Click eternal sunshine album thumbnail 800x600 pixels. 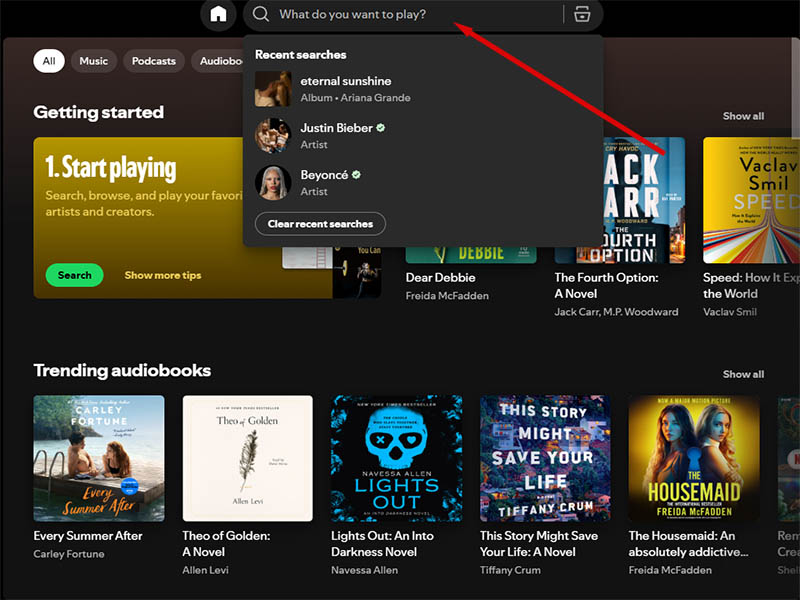pos(273,89)
